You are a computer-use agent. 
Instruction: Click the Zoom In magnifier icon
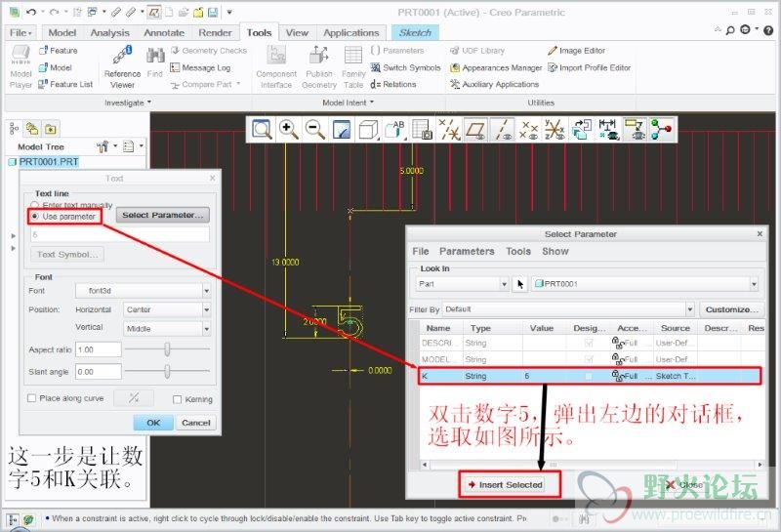(x=288, y=129)
